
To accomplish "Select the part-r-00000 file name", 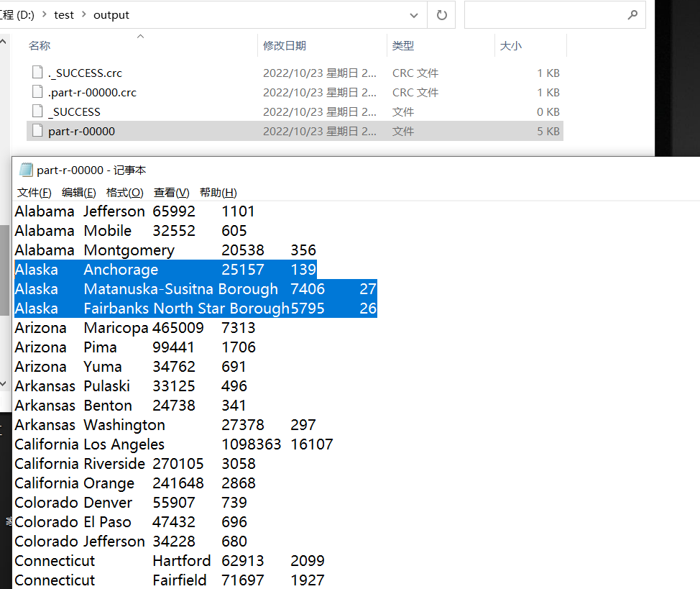I will [81, 132].
